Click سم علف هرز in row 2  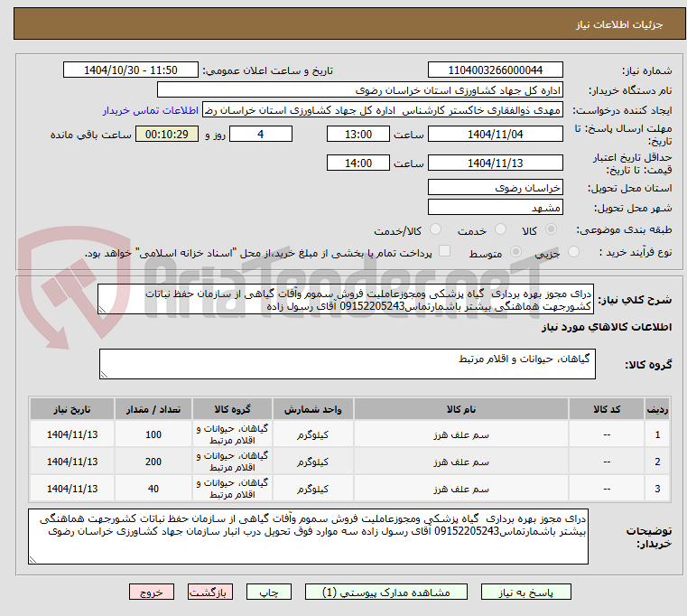[461, 462]
